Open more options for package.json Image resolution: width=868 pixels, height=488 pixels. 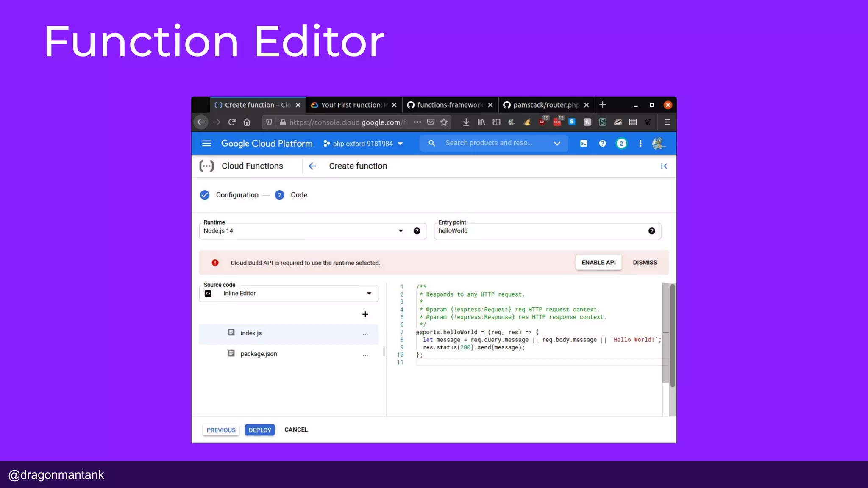[x=365, y=355]
